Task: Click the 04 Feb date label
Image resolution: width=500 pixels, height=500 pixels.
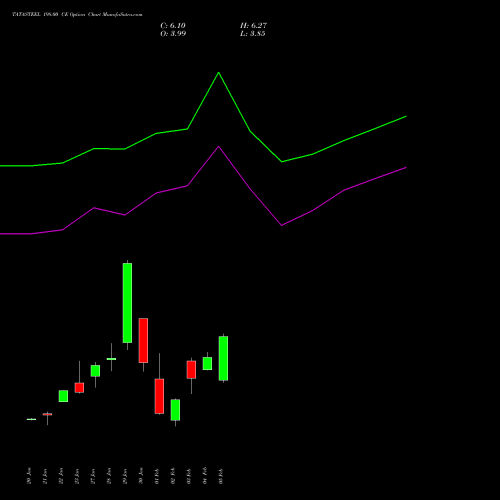Action: coord(205,476)
